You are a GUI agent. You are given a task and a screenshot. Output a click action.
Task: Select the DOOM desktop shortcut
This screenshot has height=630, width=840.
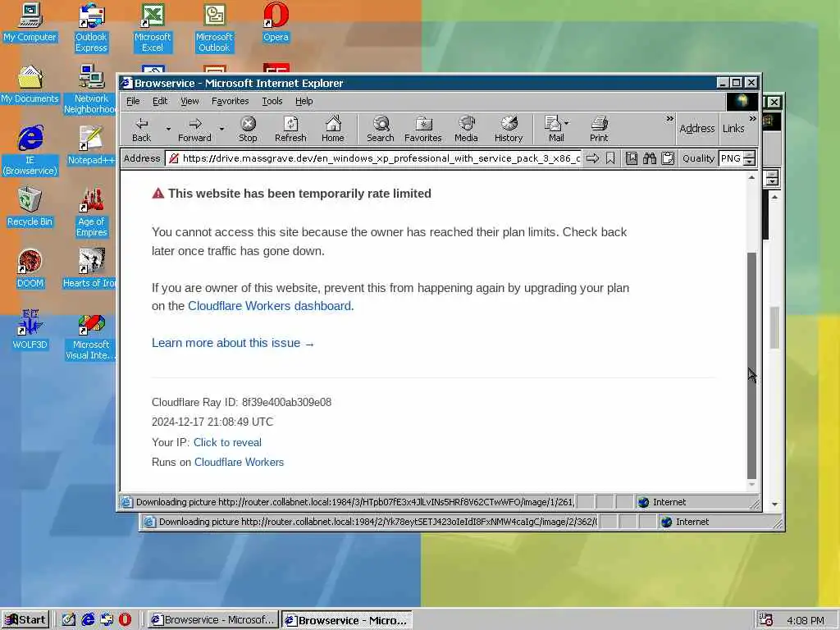pyautogui.click(x=30, y=269)
